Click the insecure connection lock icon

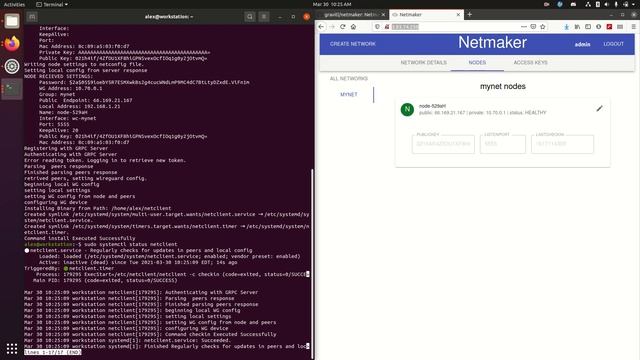coord(387,27)
